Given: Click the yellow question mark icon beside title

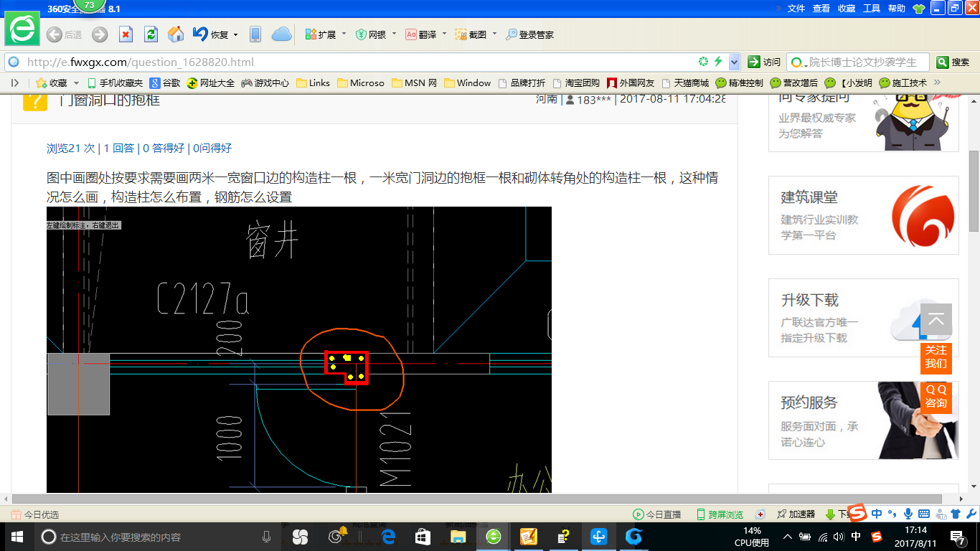Looking at the screenshot, I should click(x=34, y=100).
